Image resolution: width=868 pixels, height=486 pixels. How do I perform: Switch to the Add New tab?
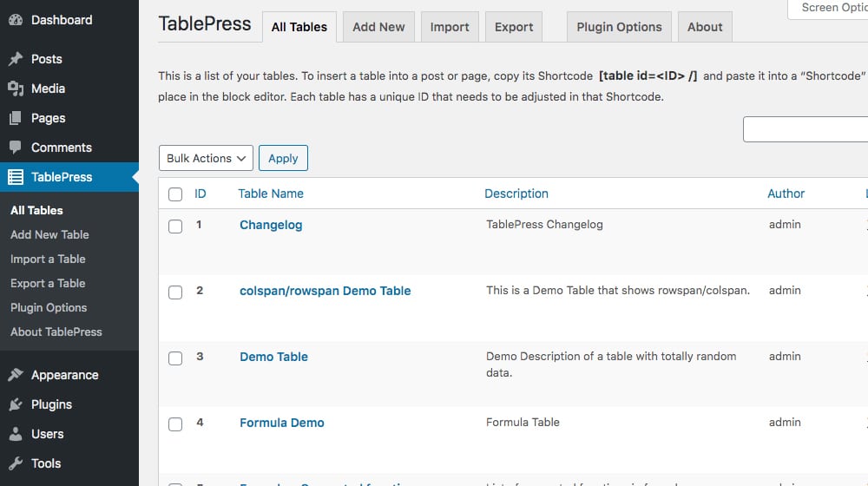click(x=378, y=27)
